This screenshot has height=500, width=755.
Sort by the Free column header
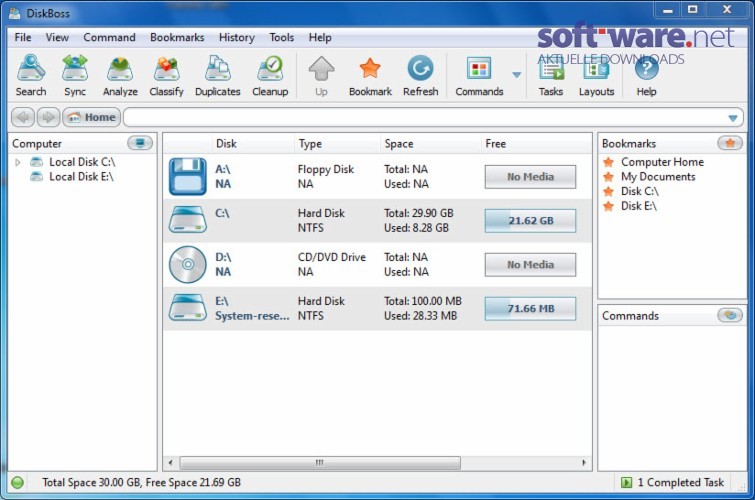click(536, 144)
